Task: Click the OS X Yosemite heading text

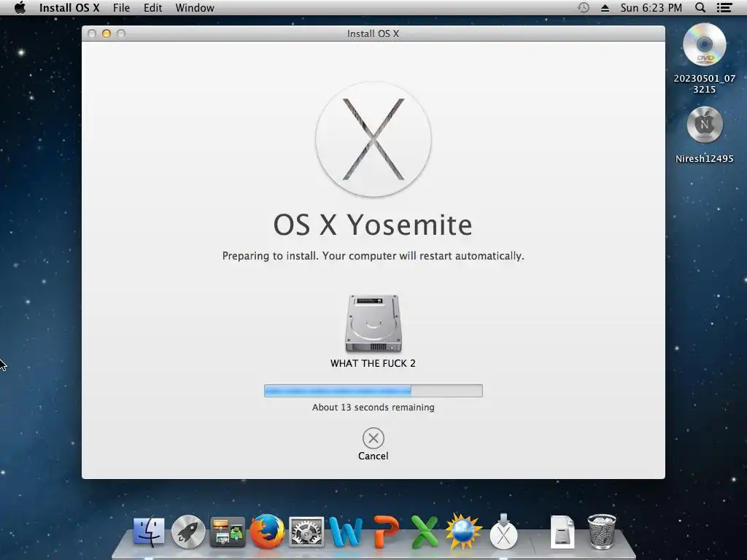Action: (373, 225)
